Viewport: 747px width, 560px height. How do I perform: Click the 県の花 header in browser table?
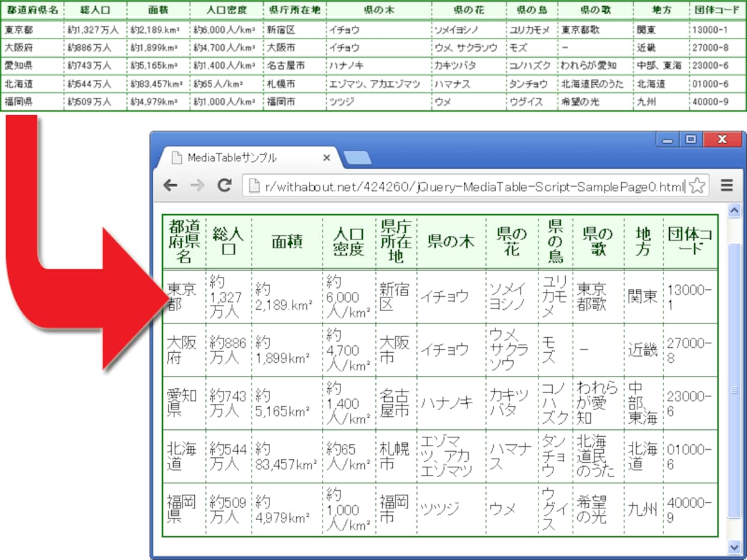click(512, 241)
